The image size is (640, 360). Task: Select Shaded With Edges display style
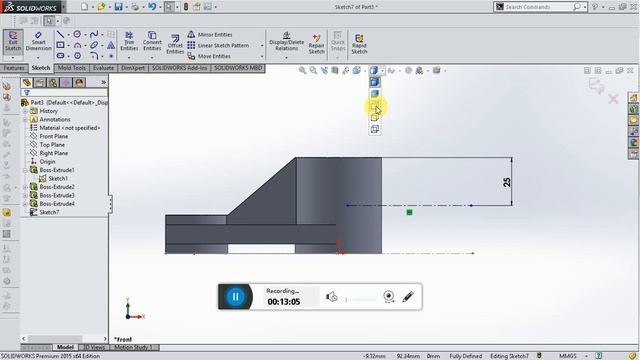coord(374,82)
